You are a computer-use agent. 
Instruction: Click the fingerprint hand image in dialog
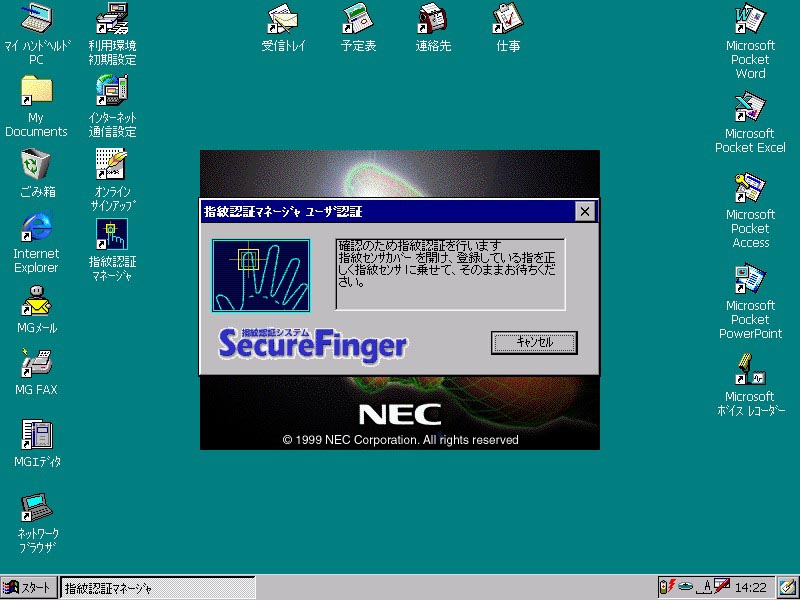261,275
